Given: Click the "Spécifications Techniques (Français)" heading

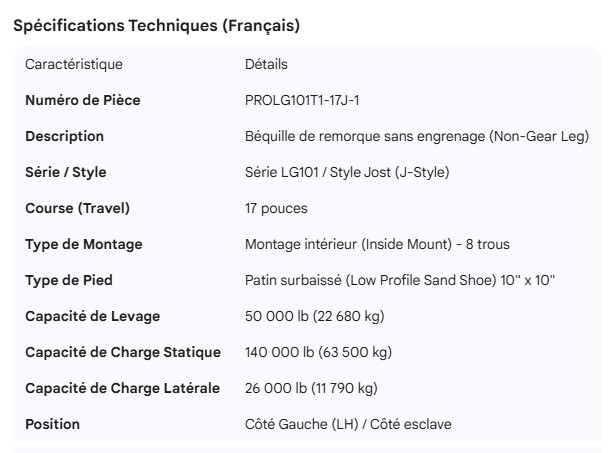Looking at the screenshot, I should 156,25.
